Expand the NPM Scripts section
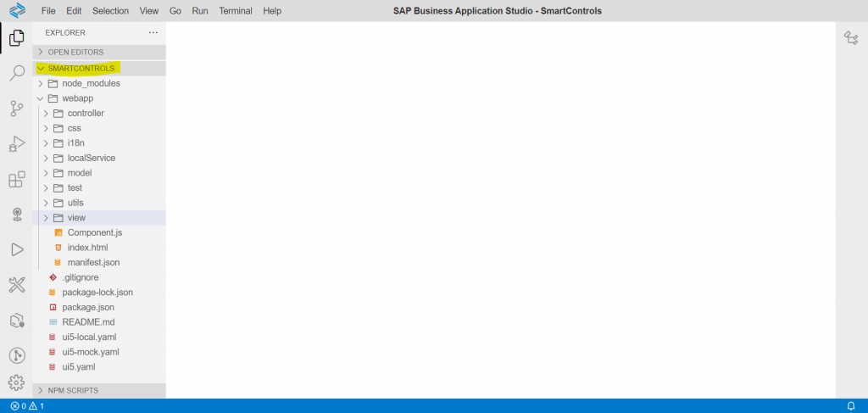868x413 pixels. click(x=99, y=390)
